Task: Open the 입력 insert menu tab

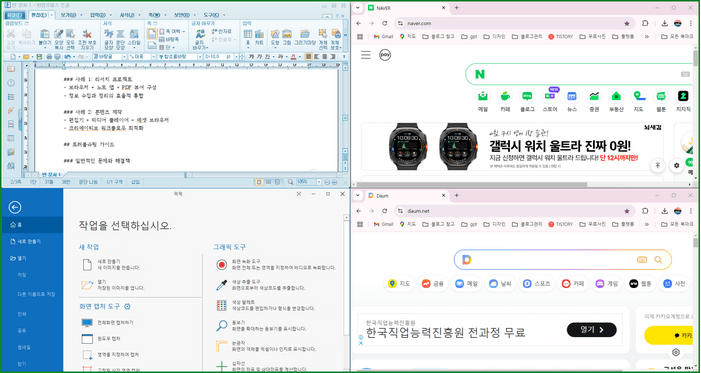Action: pos(98,15)
